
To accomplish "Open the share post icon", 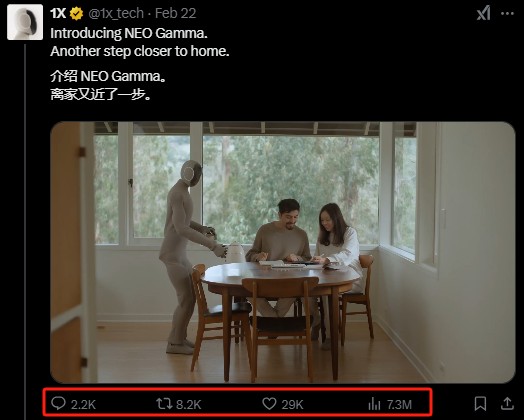I will 507,403.
